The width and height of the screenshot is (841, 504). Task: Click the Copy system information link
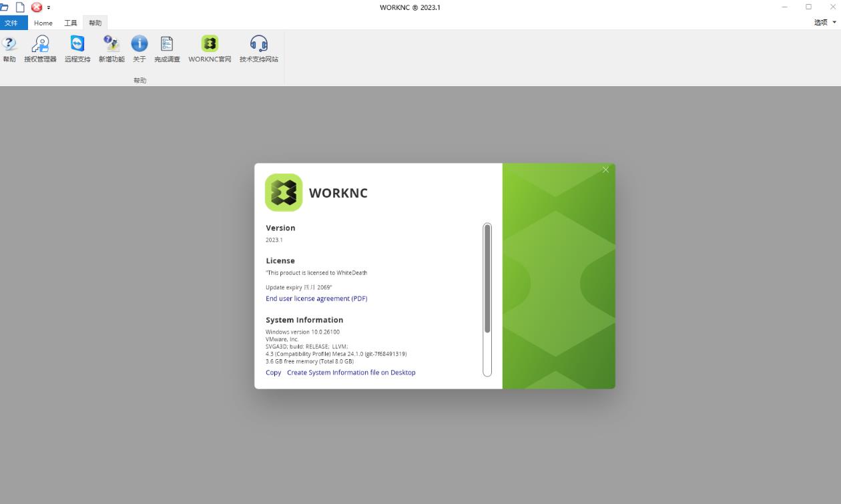[273, 372]
